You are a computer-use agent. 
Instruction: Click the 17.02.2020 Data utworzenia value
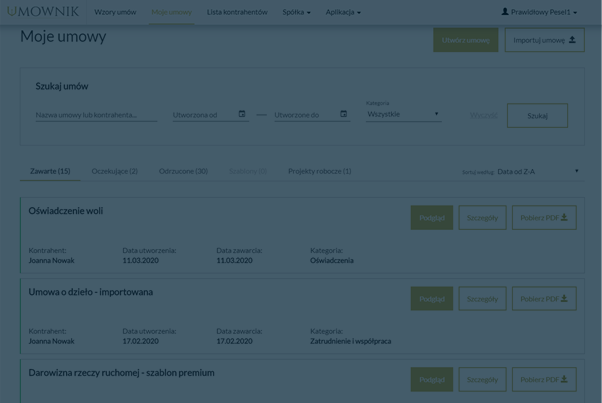tap(141, 341)
